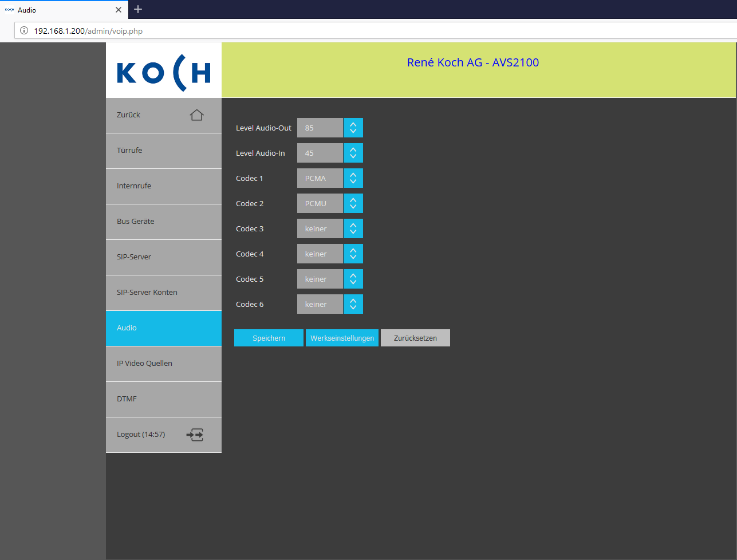The width and height of the screenshot is (737, 560).
Task: Click the PCMA value for Codec 1
Action: coord(320,178)
